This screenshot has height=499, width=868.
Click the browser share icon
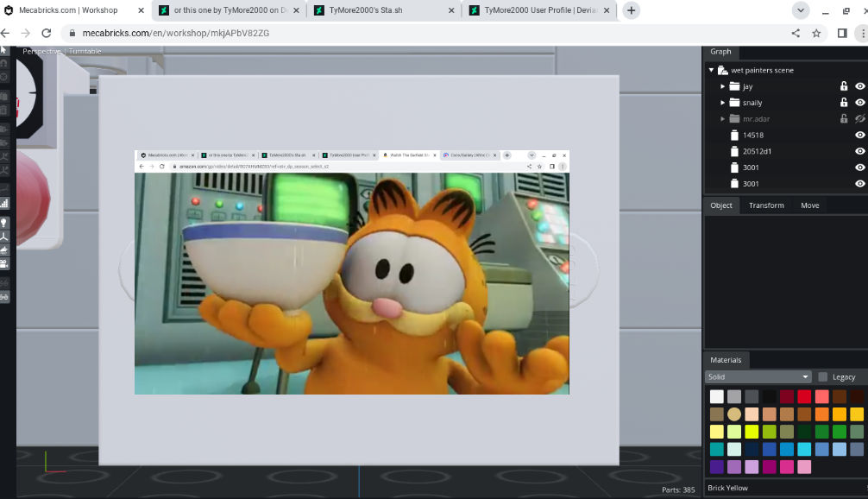(796, 33)
